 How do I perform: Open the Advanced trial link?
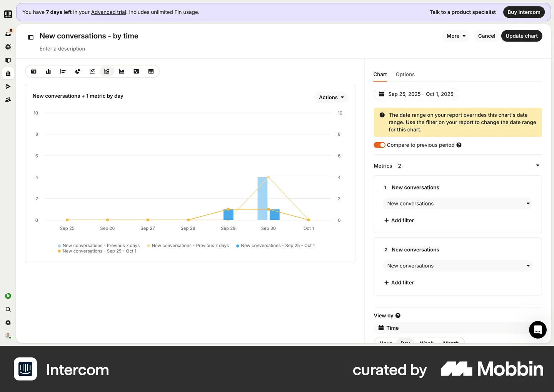point(108,12)
